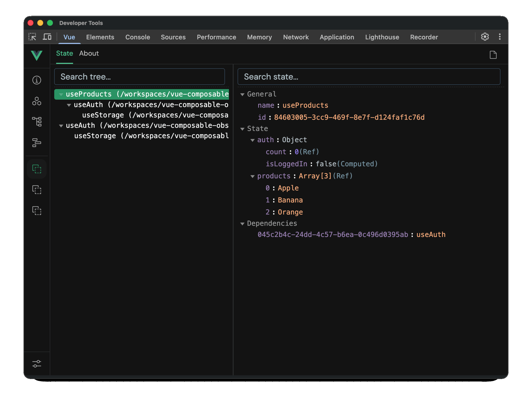Image resolution: width=532 pixels, height=410 pixels.
Task: Open DevTools settings gear
Action: pos(485,37)
